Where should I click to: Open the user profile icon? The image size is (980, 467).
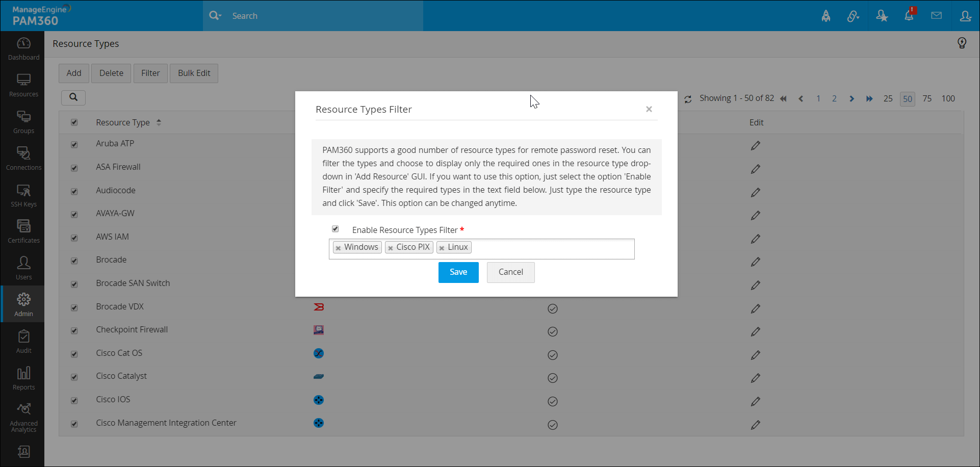[965, 16]
